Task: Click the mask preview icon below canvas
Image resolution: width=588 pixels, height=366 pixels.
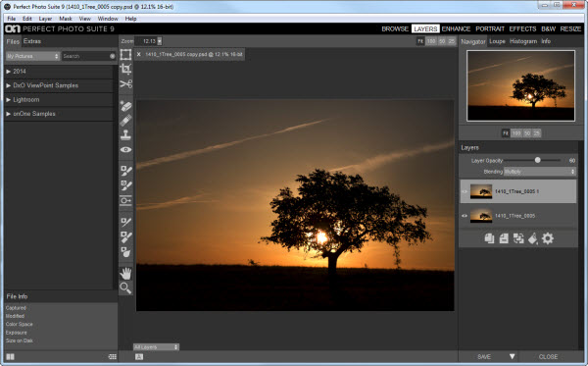Action: tap(139, 356)
